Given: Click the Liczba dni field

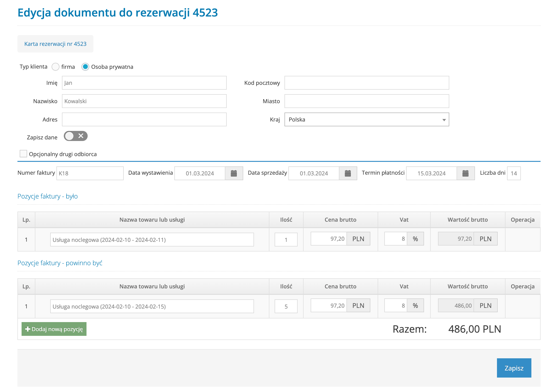Looking at the screenshot, I should pyautogui.click(x=513, y=173).
